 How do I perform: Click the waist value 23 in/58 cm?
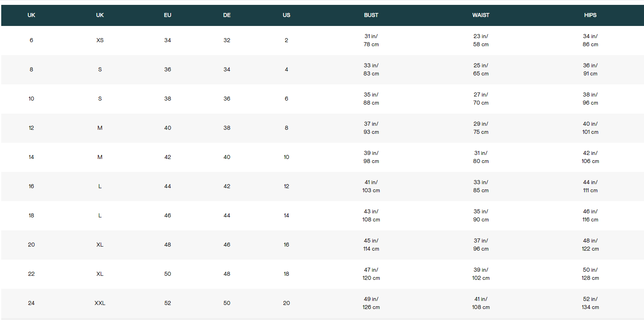480,40
